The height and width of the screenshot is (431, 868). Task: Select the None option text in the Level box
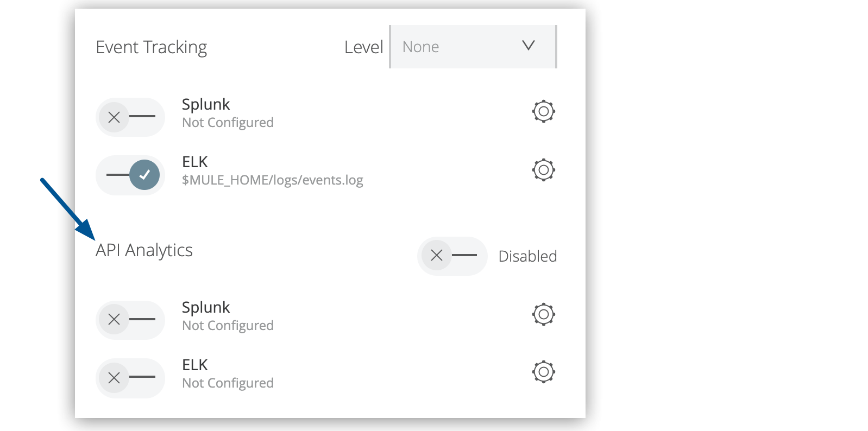(421, 47)
